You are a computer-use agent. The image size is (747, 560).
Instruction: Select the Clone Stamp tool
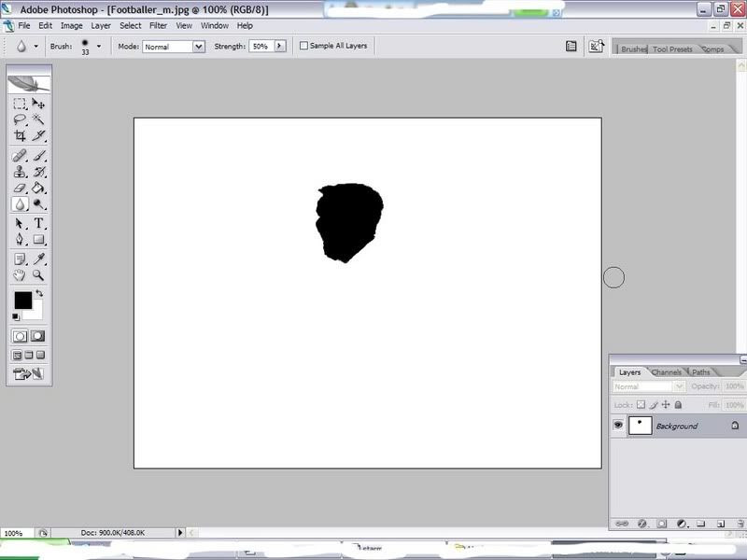click(x=20, y=172)
